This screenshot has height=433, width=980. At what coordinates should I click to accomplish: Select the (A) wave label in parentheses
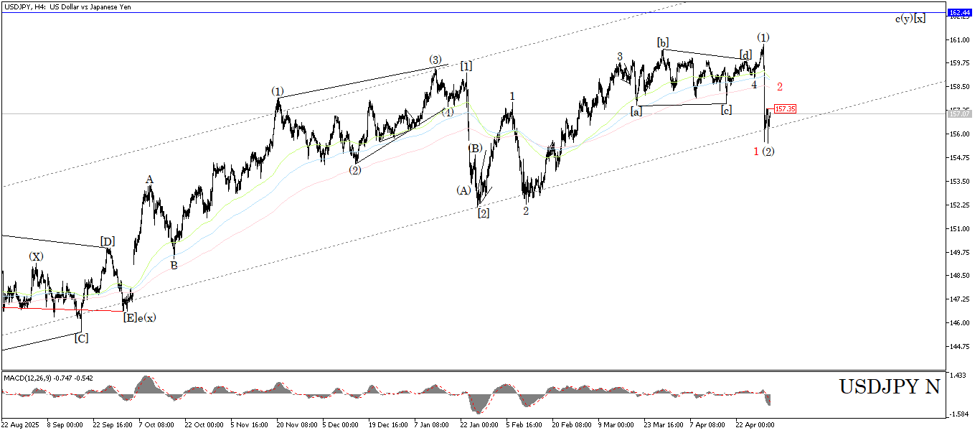(463, 190)
